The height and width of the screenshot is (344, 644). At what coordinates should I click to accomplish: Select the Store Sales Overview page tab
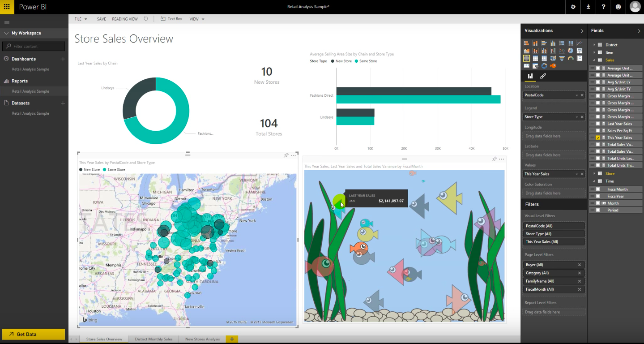pos(104,339)
